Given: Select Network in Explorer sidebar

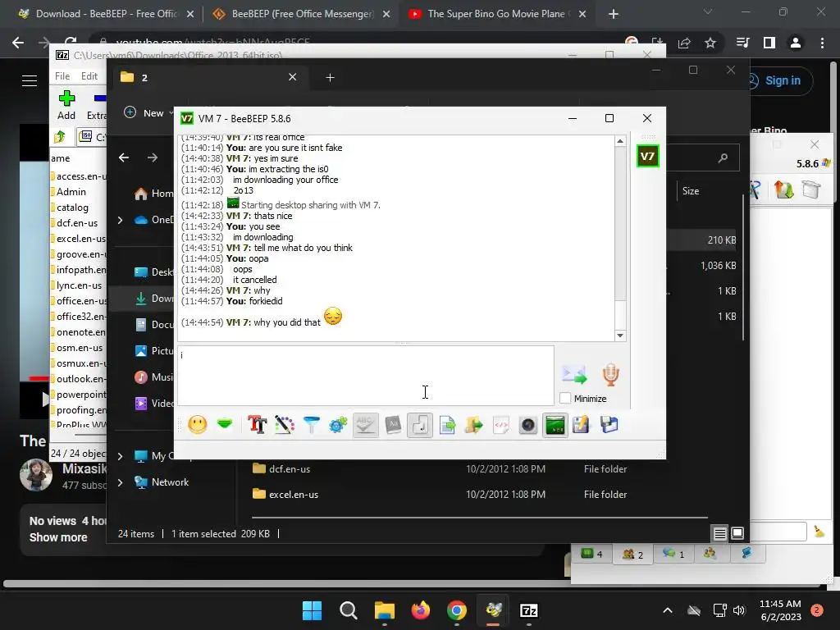Looking at the screenshot, I should [170, 482].
